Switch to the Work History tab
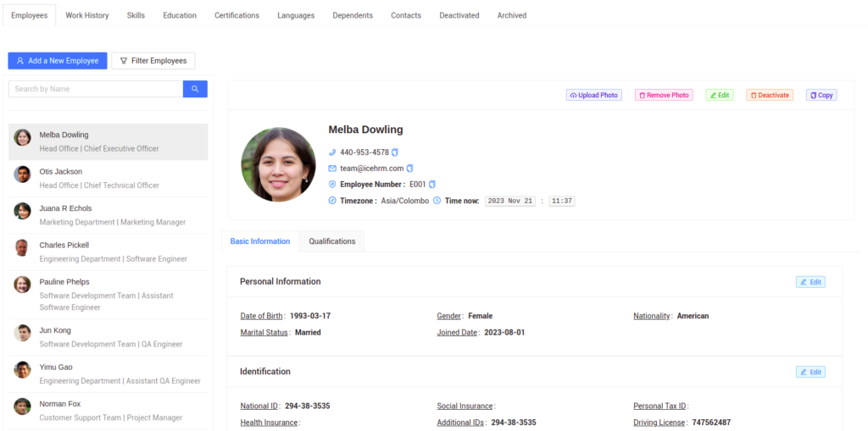The width and height of the screenshot is (868, 431). (x=87, y=15)
